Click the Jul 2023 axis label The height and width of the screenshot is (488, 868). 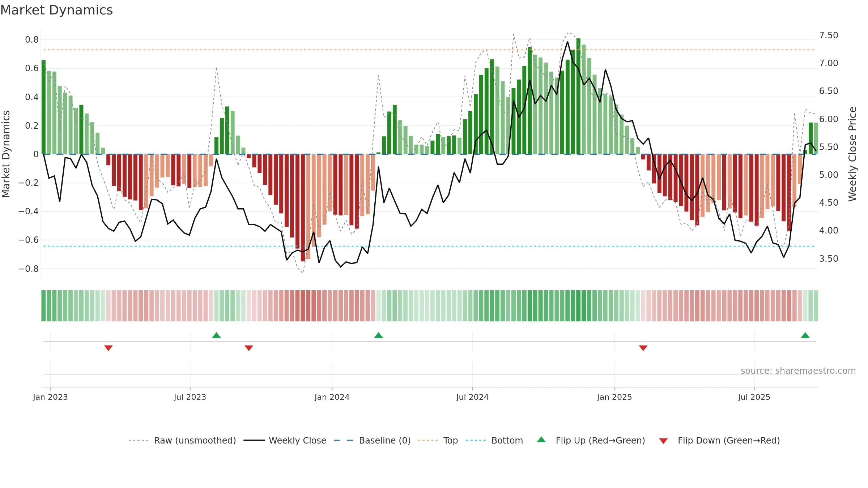pyautogui.click(x=190, y=397)
